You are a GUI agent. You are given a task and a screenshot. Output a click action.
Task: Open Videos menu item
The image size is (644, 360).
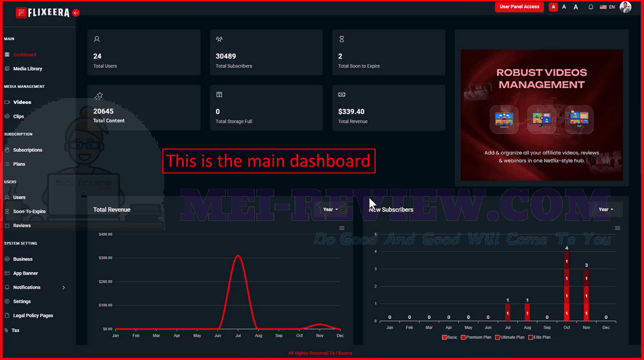22,102
